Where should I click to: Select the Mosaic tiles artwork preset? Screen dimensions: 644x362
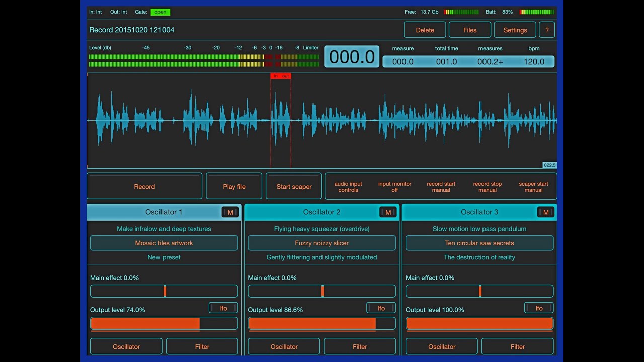(164, 243)
